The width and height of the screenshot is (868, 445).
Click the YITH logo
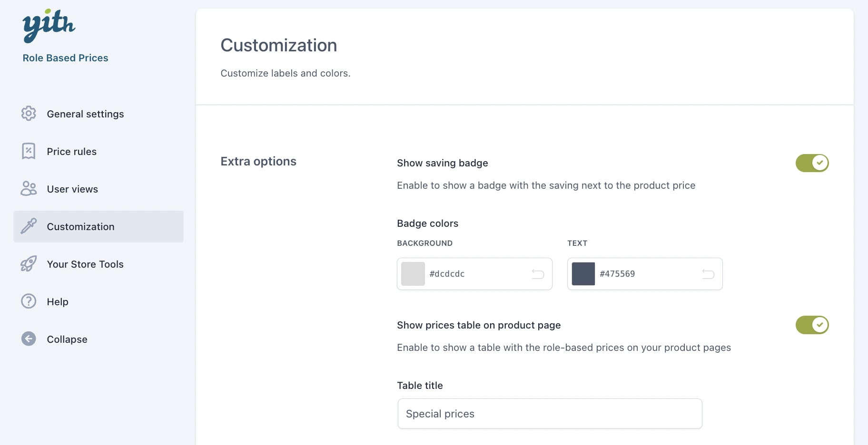pyautogui.click(x=49, y=25)
